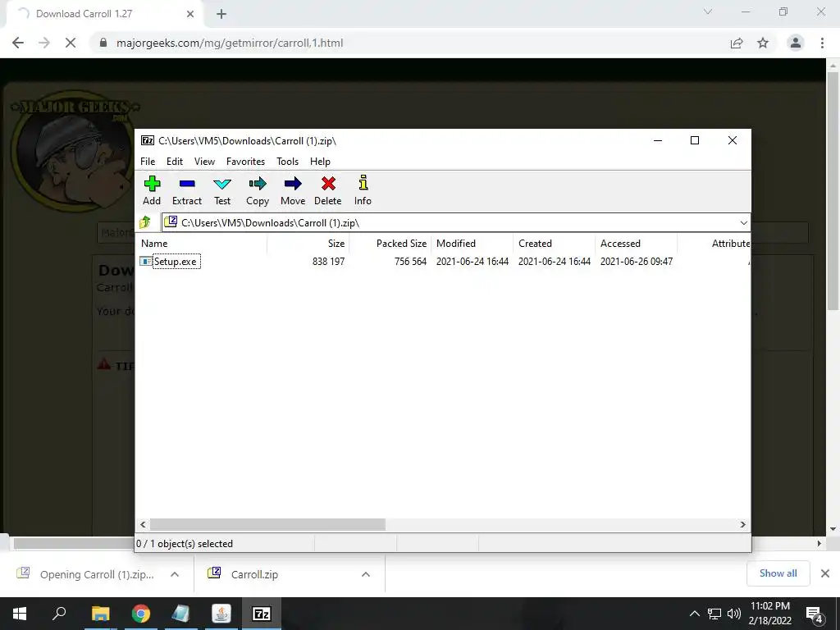This screenshot has width=840, height=630.
Task: Click the red Delete icon
Action: pyautogui.click(x=328, y=190)
